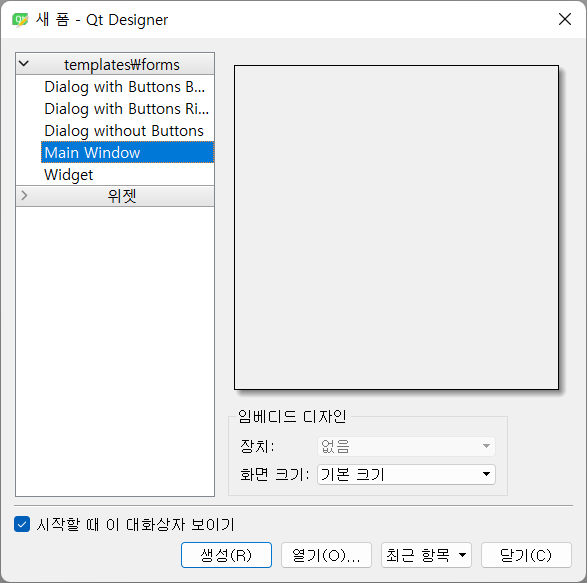Viewport: 587px width, 583px height.
Task: Click the templates\forms header text
Action: click(122, 65)
